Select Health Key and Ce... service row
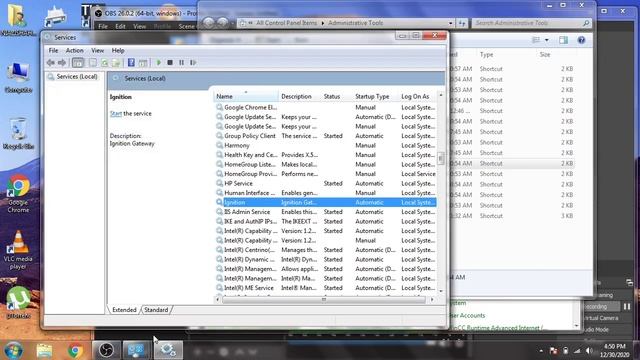 pos(325,155)
